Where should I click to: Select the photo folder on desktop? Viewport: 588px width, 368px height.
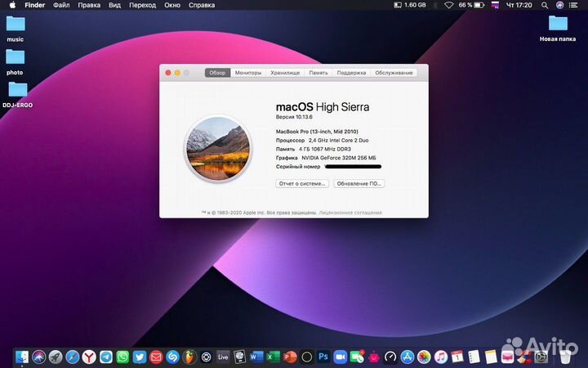[x=15, y=62]
